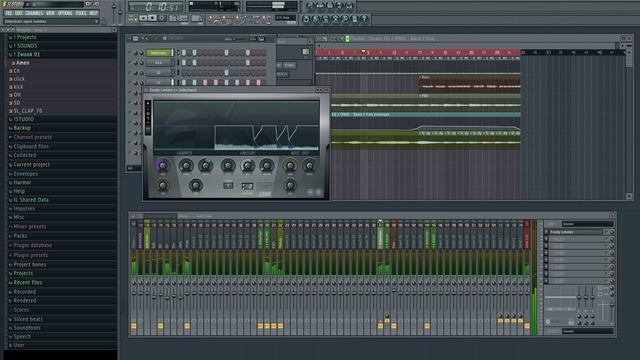This screenshot has height=360, width=640.
Task: Toggle the Fruity Limiter slot enable LED
Action: click(x=606, y=232)
